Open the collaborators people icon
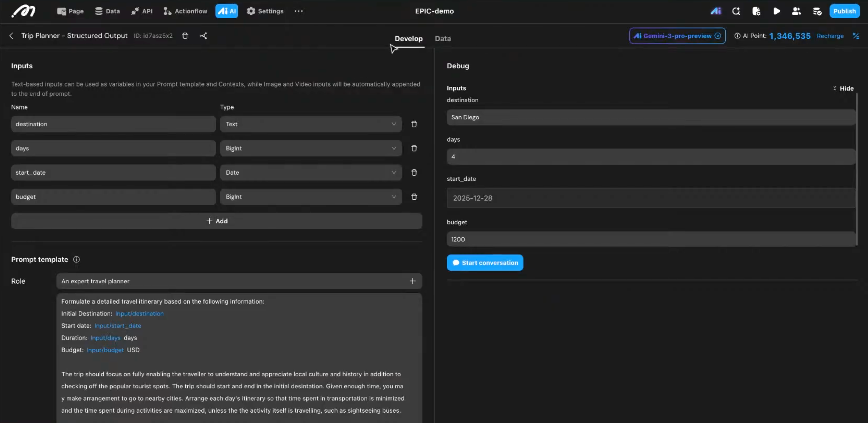This screenshot has height=423, width=868. (x=796, y=11)
